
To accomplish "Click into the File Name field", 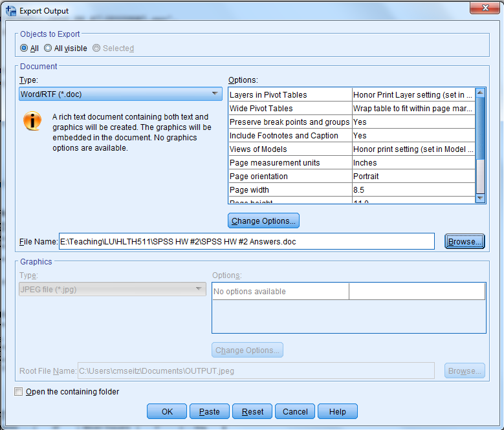I will pyautogui.click(x=246, y=242).
